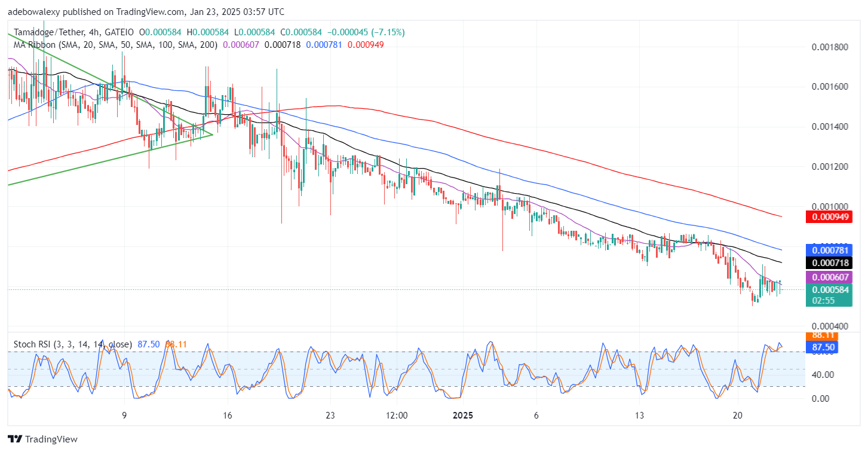Screen dimensions: 868x452
Task: Select the red 0.000949 SMA price label
Action: [x=830, y=216]
